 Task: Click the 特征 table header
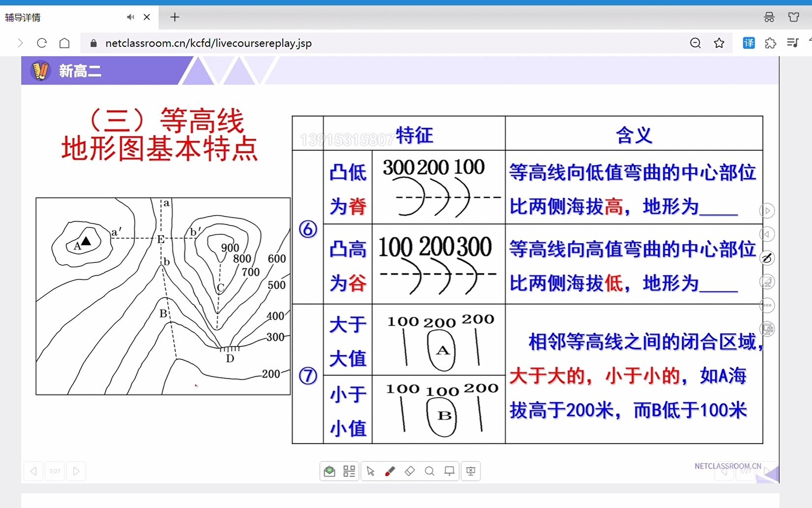[x=414, y=135]
